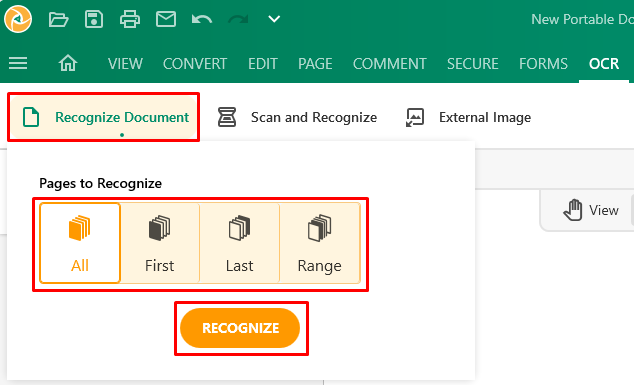Open the PAGE tab

(315, 63)
